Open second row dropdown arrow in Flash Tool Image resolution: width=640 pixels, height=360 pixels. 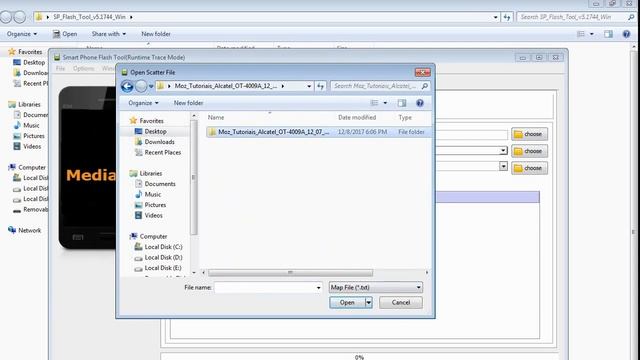pyautogui.click(x=503, y=151)
